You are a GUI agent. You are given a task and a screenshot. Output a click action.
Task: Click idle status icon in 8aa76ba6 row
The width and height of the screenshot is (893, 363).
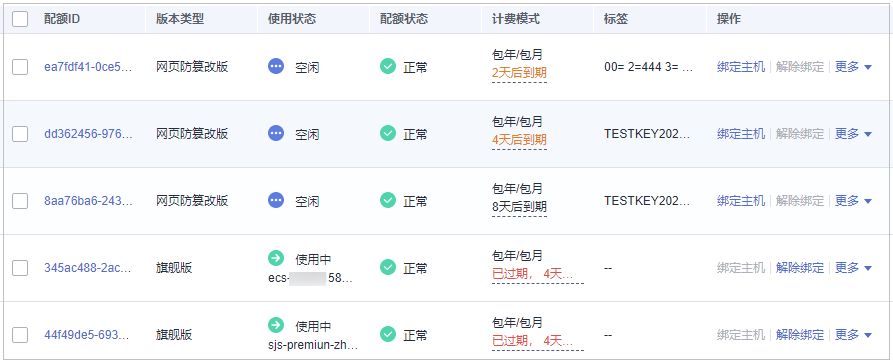[x=276, y=201]
